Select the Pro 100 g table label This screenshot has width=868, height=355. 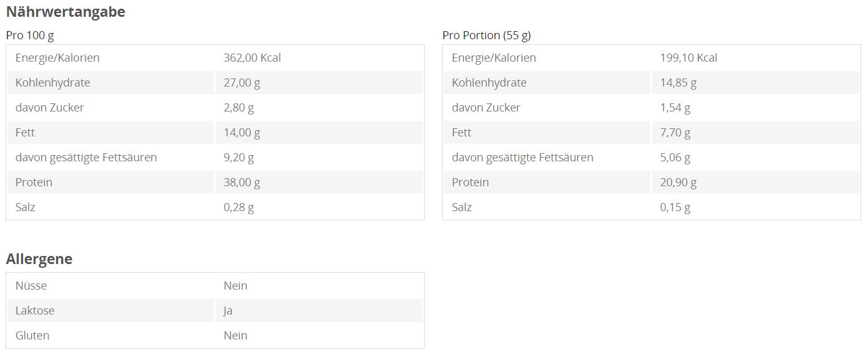pos(30,35)
